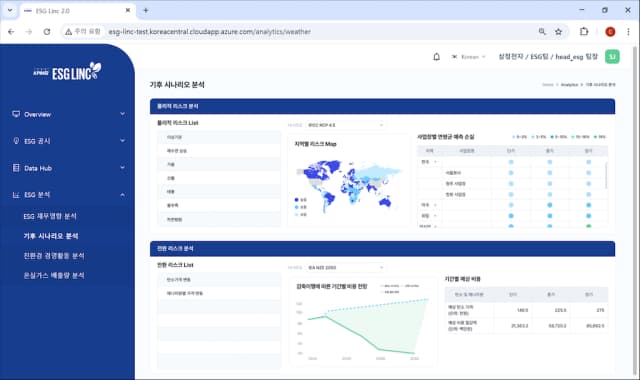Click the ESG LINC logo
The height and width of the screenshot is (380, 640).
coord(67,71)
